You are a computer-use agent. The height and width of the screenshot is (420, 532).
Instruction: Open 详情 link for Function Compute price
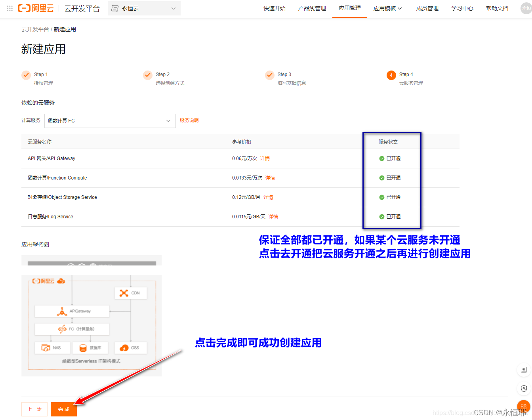(x=270, y=178)
